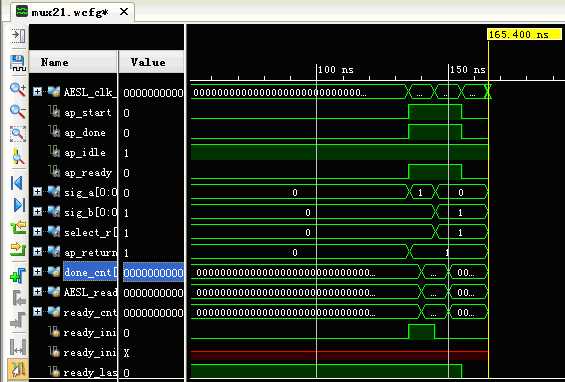Click the Add Marker icon
The image size is (565, 382).
[x=18, y=276]
